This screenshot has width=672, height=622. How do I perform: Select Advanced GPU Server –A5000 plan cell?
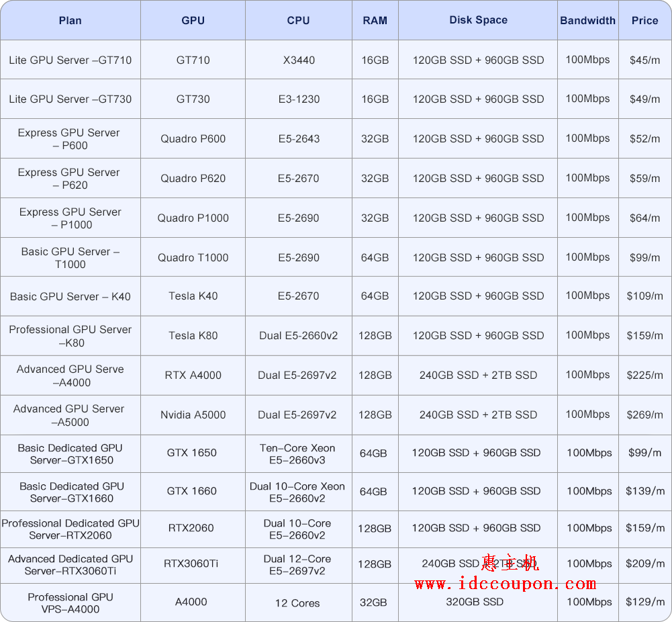pyautogui.click(x=70, y=415)
